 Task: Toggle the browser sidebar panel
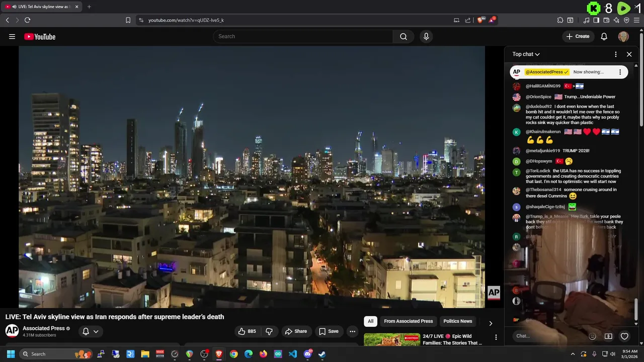[596, 20]
